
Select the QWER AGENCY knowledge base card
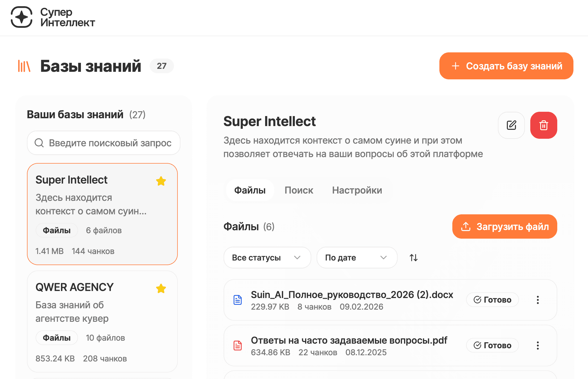coord(102,322)
